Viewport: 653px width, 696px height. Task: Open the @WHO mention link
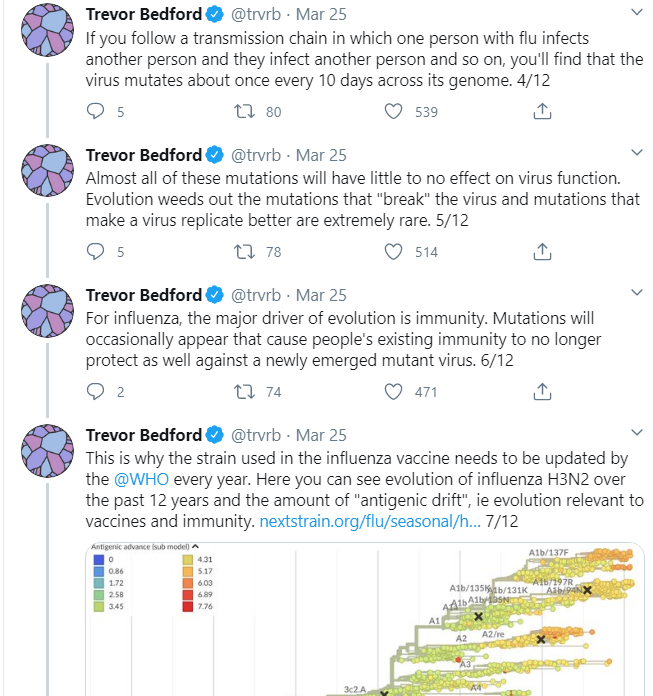141,479
